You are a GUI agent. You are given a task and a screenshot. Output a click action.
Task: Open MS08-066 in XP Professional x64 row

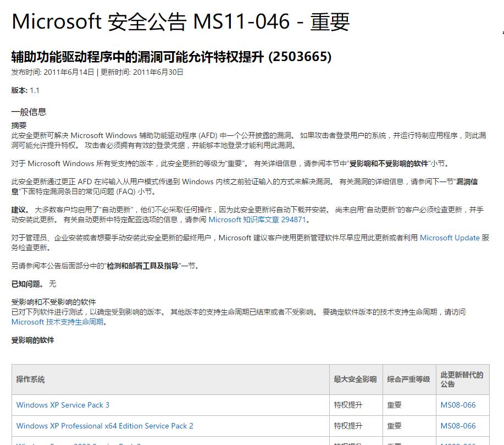click(x=458, y=426)
